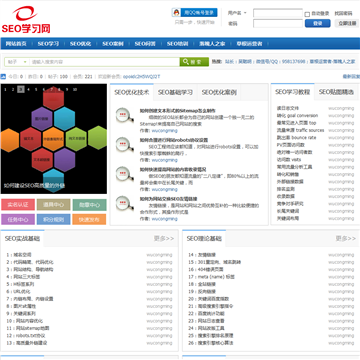Expand the 帖子 search category dropdown

point(17,62)
